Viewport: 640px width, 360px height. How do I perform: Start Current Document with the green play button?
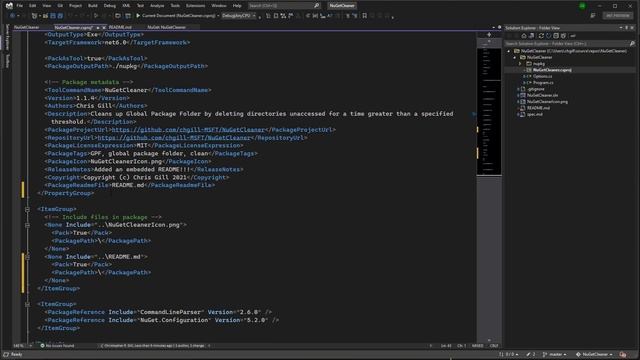(x=138, y=16)
